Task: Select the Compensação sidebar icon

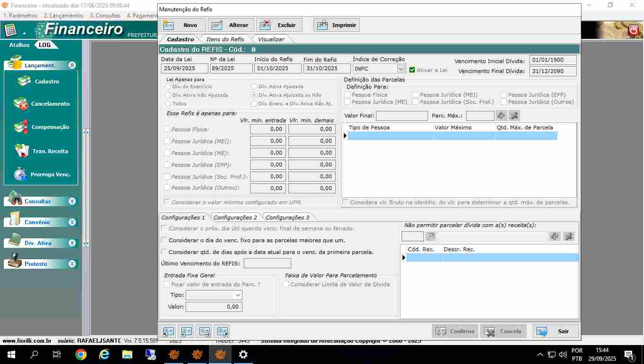Action: [21, 127]
